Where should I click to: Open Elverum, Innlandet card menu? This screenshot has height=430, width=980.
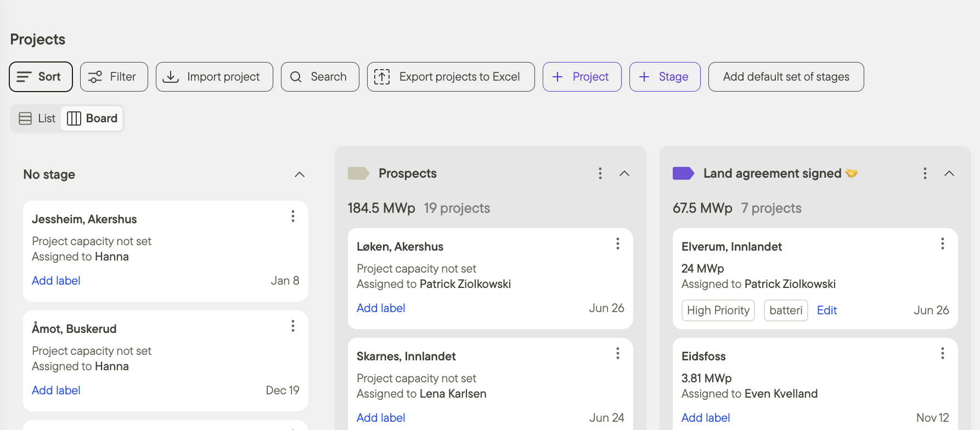pyautogui.click(x=943, y=244)
